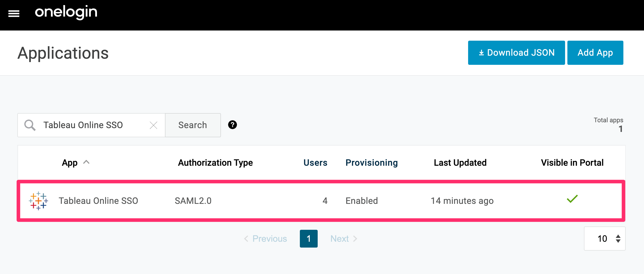Click the per-page stepper arrows
The image size is (644, 274).
point(618,238)
